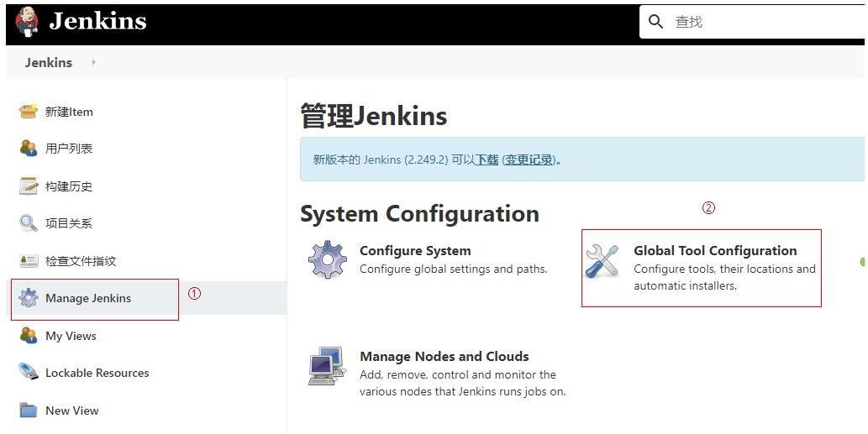Click the 下载 download link
868x434 pixels.
[x=487, y=159]
